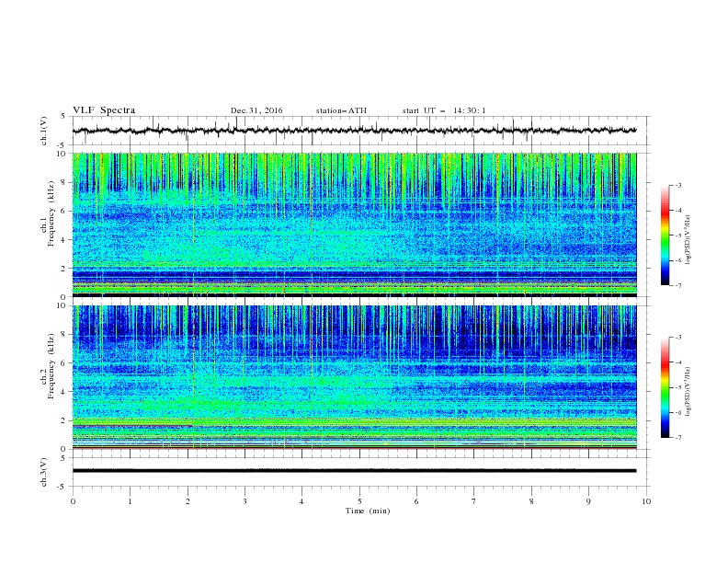The height and width of the screenshot is (563, 728).
Task: Click the "-5" tick on ch.3(V) axis
Action: (x=63, y=487)
